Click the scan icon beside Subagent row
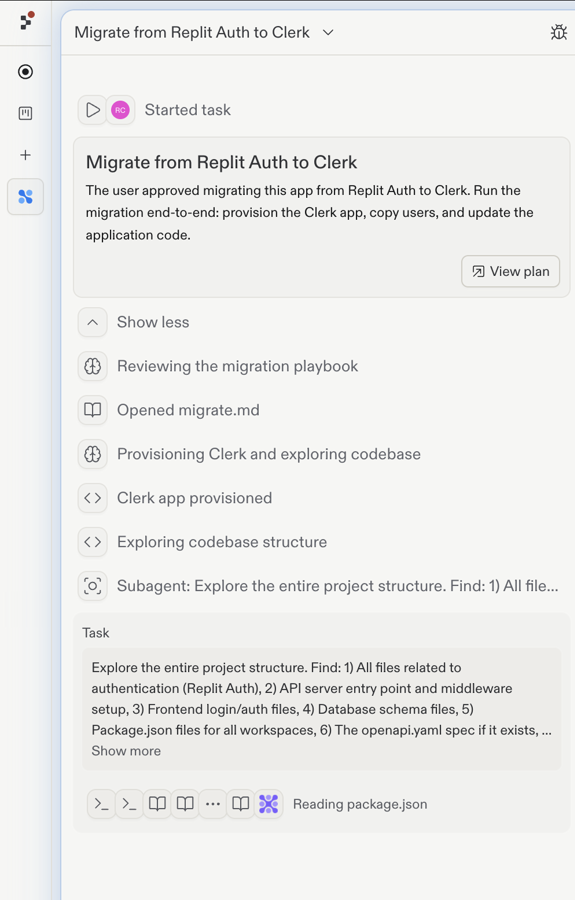This screenshot has height=900, width=575. (x=92, y=586)
